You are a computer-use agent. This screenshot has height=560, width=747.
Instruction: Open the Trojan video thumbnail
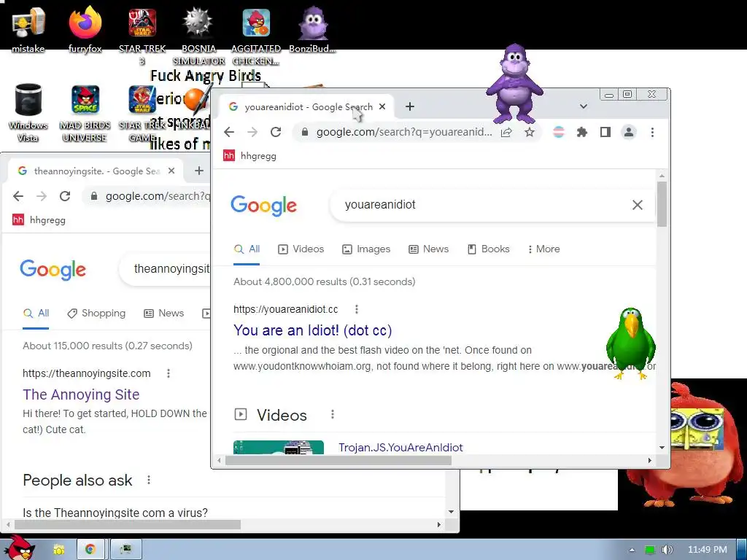click(279, 447)
